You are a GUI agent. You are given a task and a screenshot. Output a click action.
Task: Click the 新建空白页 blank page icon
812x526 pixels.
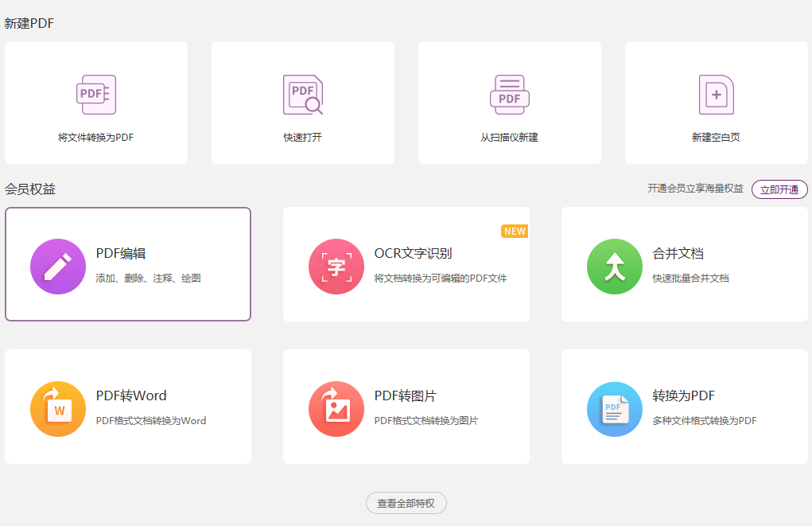(x=716, y=93)
